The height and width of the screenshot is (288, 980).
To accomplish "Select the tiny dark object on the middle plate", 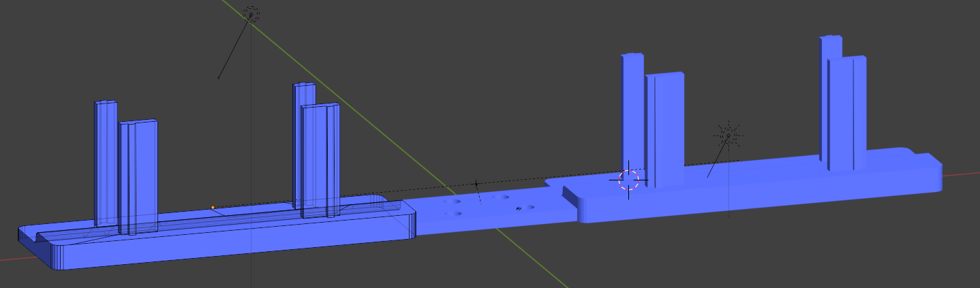I will (x=519, y=209).
